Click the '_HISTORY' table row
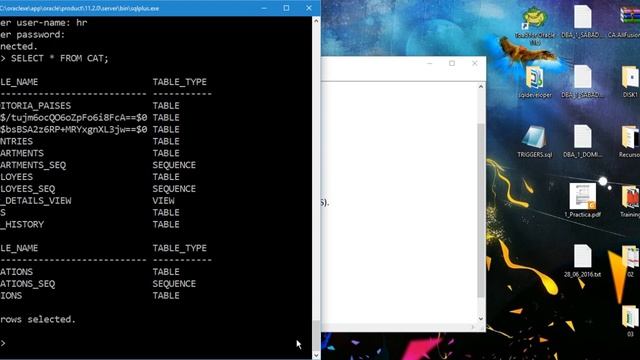 (90, 224)
